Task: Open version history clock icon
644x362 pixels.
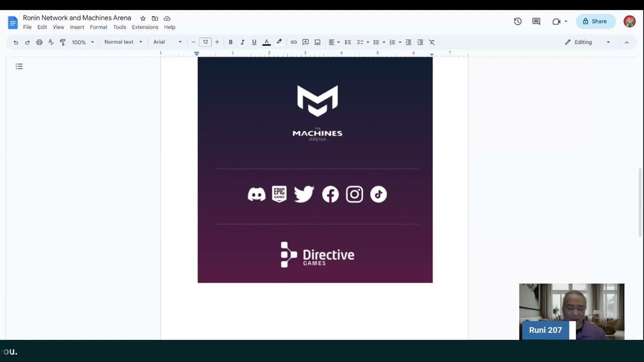Action: [x=518, y=22]
